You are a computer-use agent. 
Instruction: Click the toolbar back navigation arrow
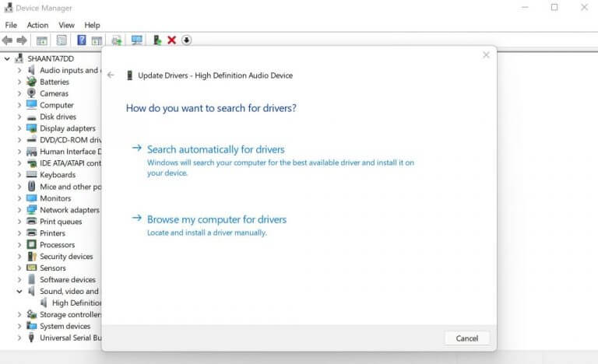pyautogui.click(x=8, y=40)
